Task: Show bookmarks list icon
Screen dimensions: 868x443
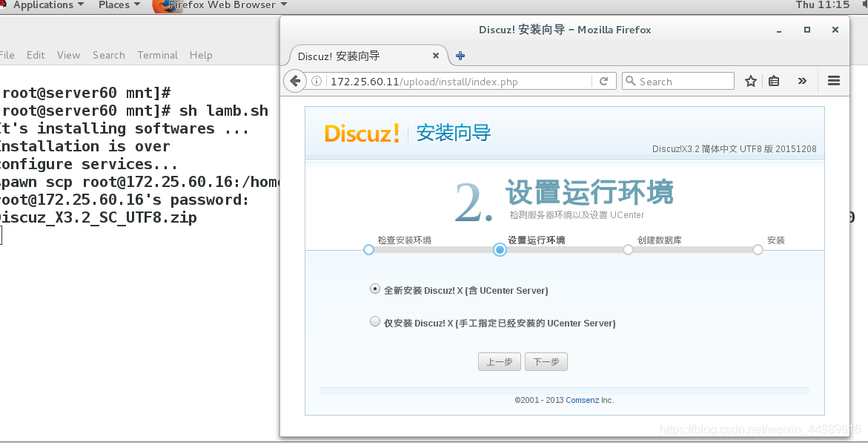Action: click(774, 81)
